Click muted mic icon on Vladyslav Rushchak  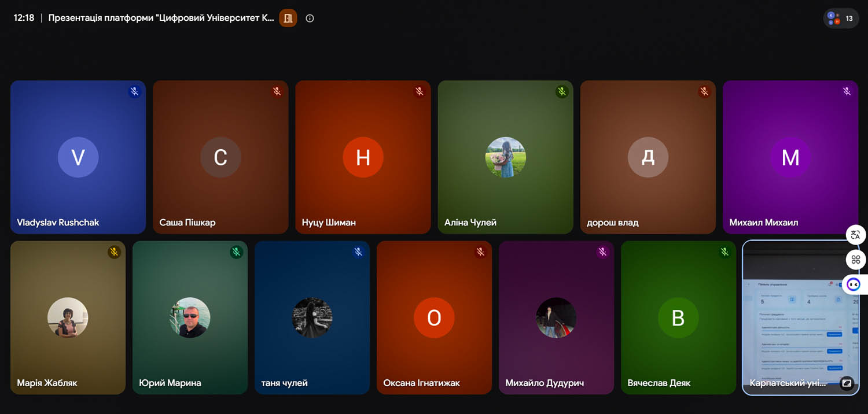pos(134,91)
